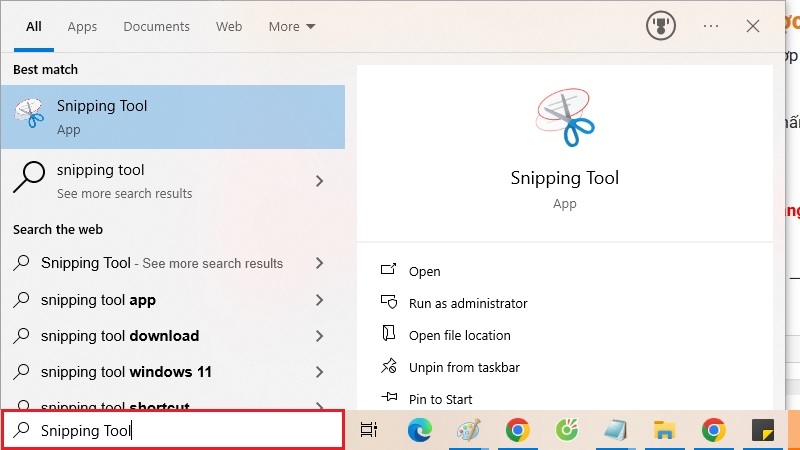800x450 pixels.
Task: Click the 'Snipping Tool' app title in preview pane
Action: [x=565, y=178]
